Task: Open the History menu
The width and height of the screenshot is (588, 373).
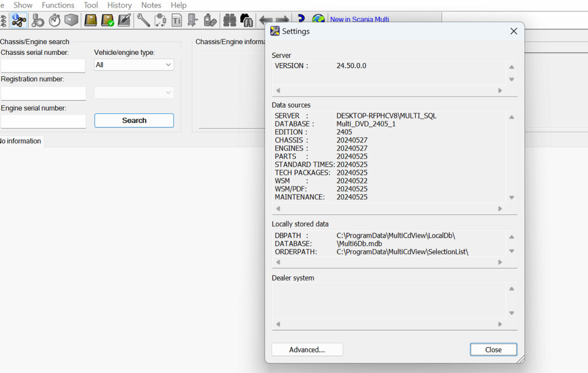Action: pyautogui.click(x=119, y=5)
